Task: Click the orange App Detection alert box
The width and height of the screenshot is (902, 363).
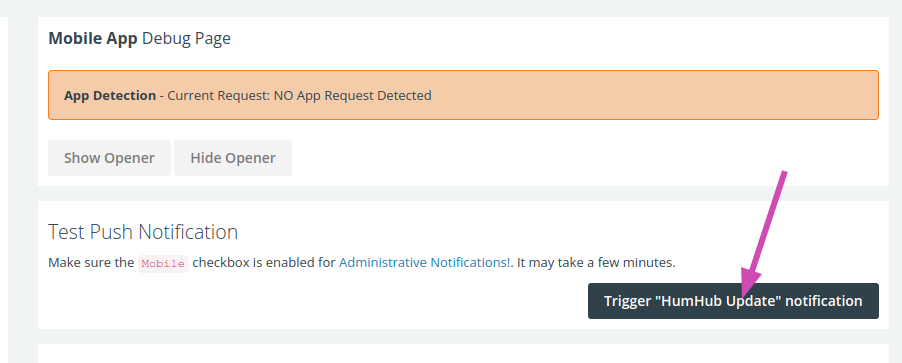Action: (463, 95)
